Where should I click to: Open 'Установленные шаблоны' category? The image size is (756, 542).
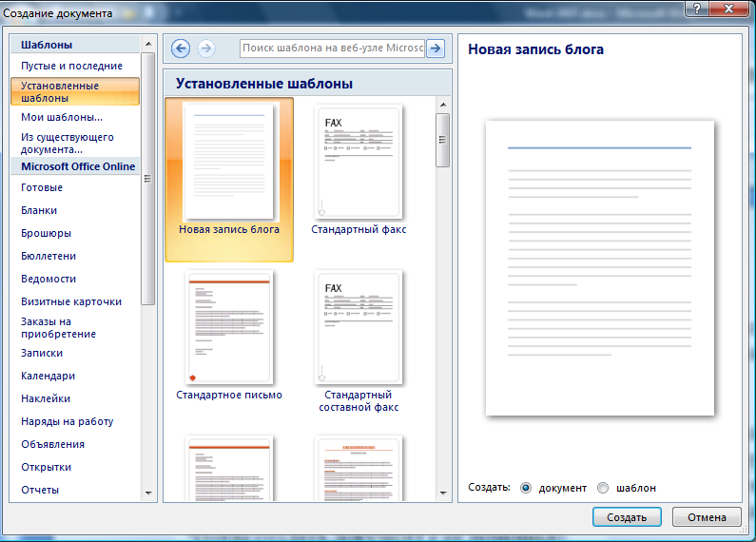(x=75, y=91)
